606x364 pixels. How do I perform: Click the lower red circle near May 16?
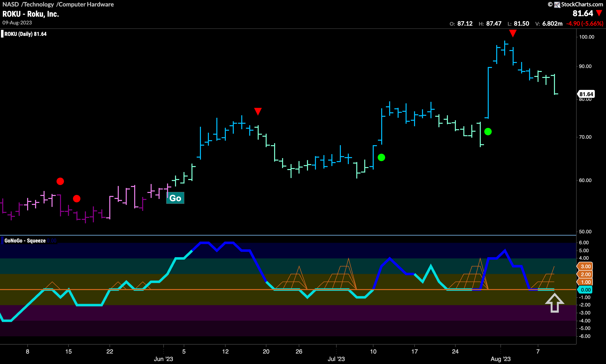tap(77, 199)
